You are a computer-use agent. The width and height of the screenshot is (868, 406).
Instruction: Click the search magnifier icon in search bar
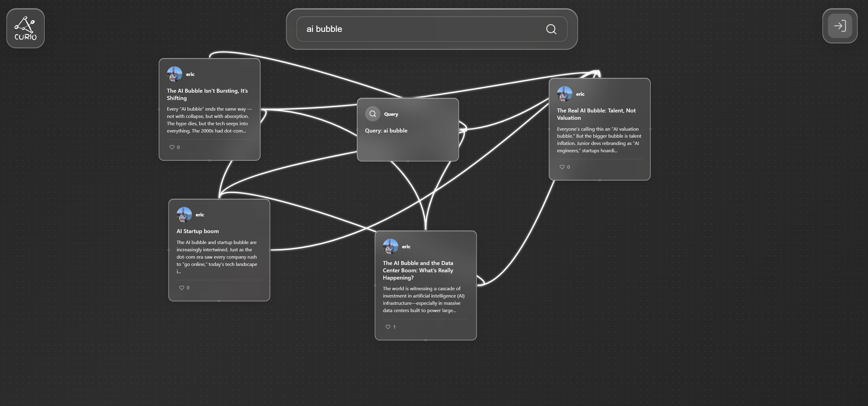[551, 29]
